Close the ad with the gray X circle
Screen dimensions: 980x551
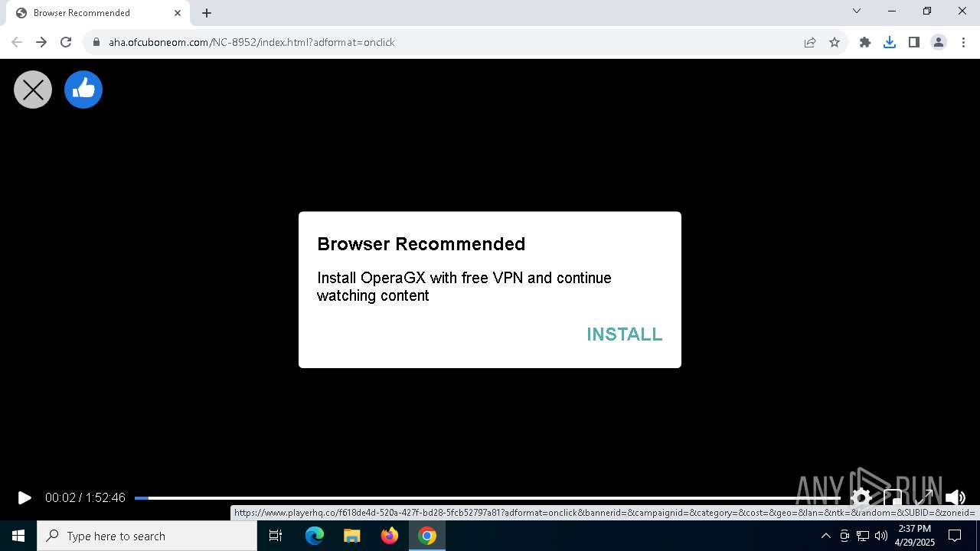[33, 90]
